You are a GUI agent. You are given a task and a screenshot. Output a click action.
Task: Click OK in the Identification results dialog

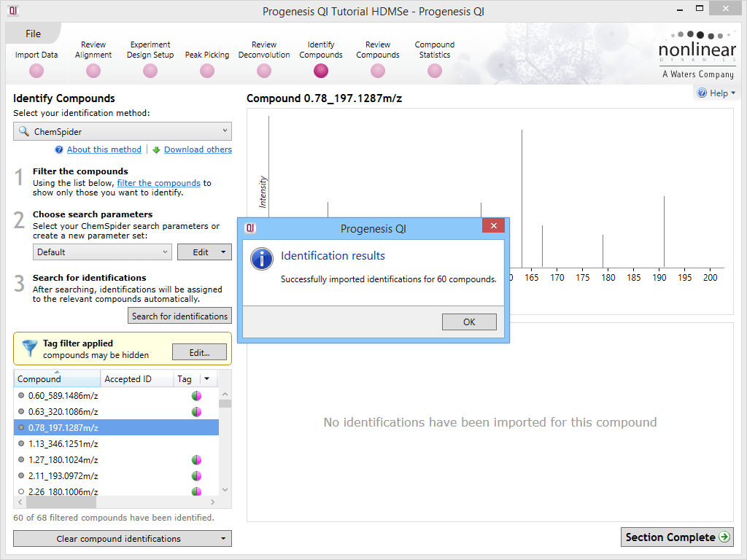(x=469, y=322)
